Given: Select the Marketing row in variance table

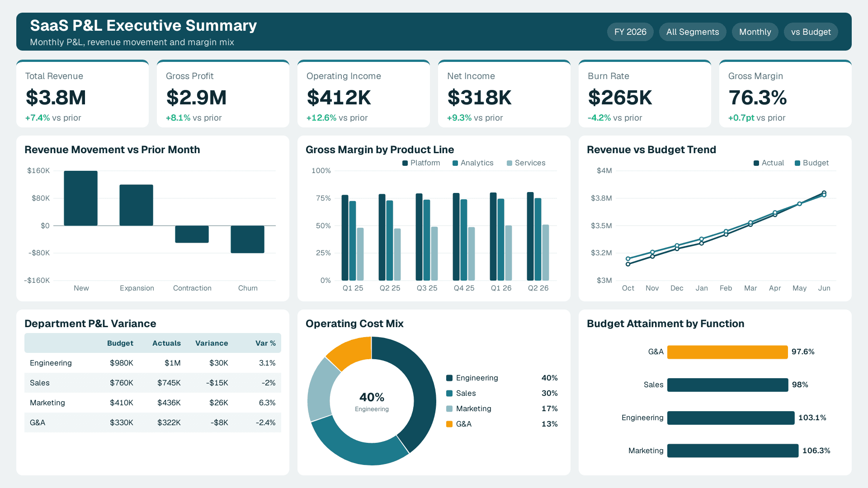Looking at the screenshot, I should pyautogui.click(x=153, y=403).
